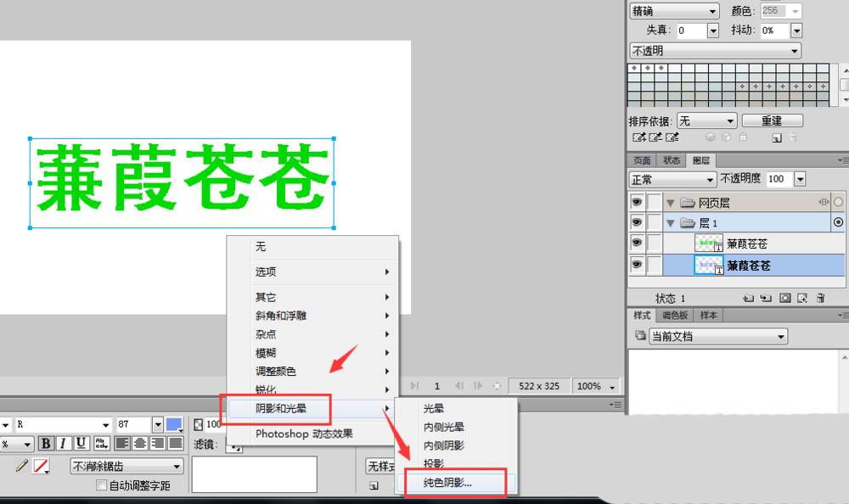Click the underline (U) formatting icon

(x=81, y=443)
